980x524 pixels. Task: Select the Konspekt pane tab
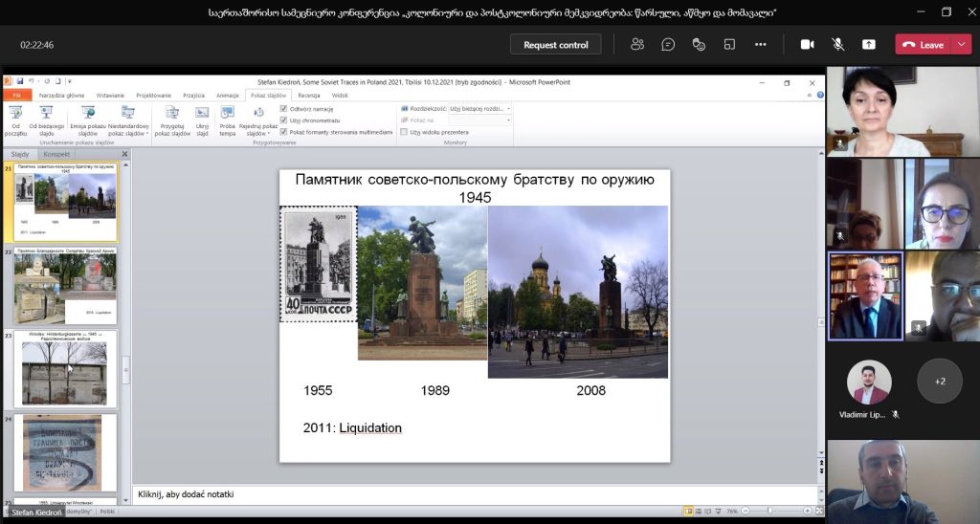[x=56, y=154]
